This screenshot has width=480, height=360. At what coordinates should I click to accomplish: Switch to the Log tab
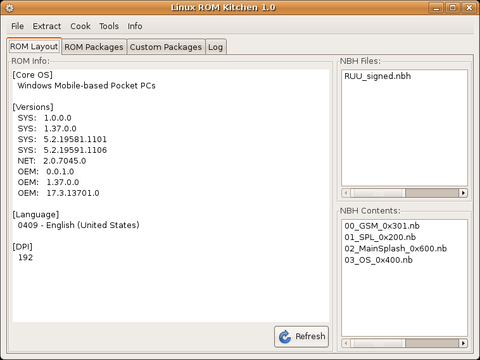coord(215,47)
